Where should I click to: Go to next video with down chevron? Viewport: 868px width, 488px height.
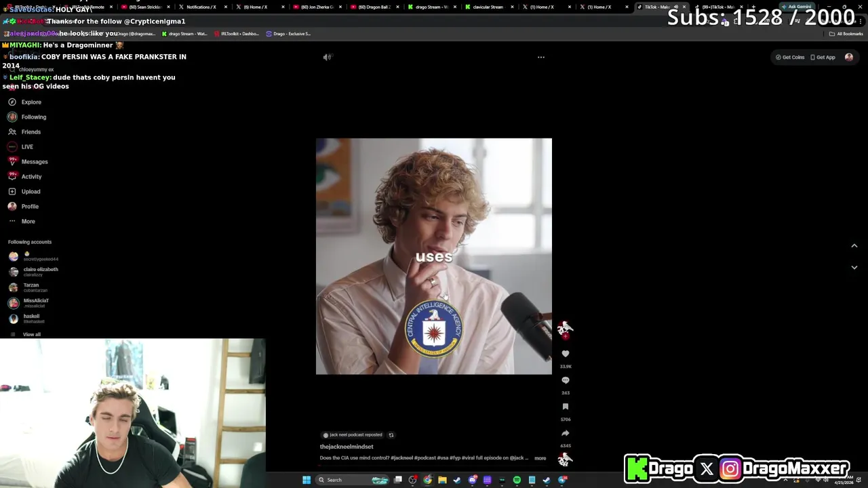click(x=854, y=267)
